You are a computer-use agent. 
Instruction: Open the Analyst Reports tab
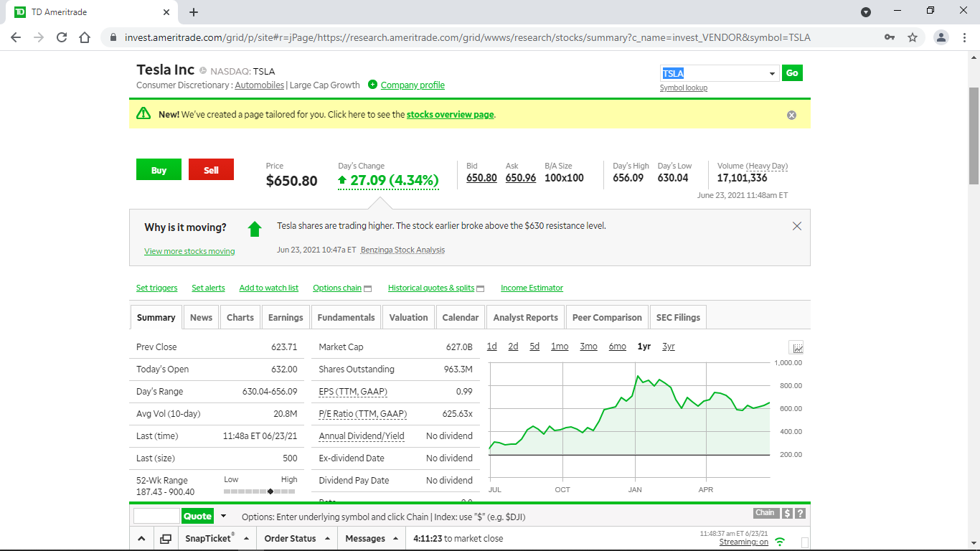[x=525, y=317]
